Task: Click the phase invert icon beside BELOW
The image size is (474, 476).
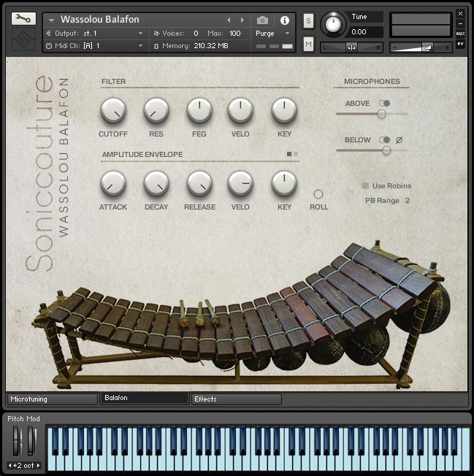Action: pos(399,140)
